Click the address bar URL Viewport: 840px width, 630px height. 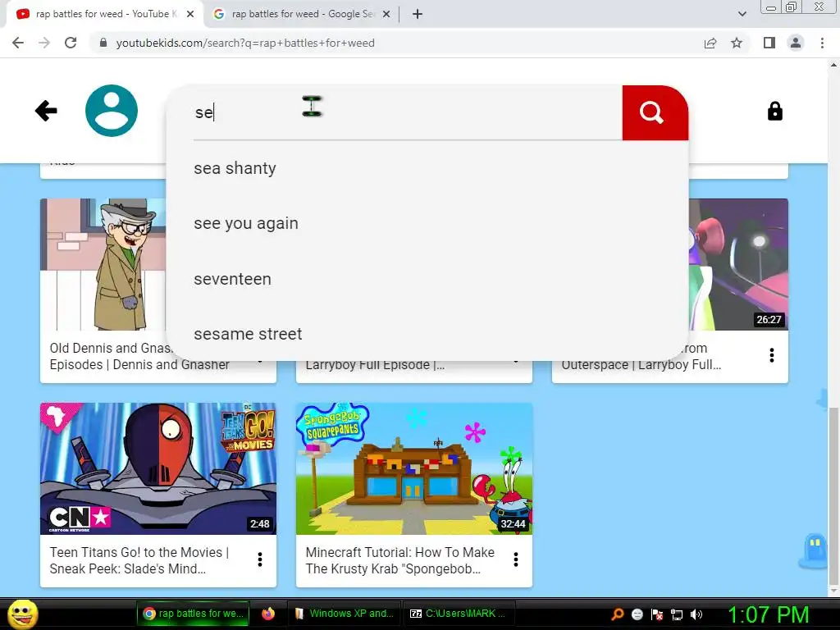point(245,43)
